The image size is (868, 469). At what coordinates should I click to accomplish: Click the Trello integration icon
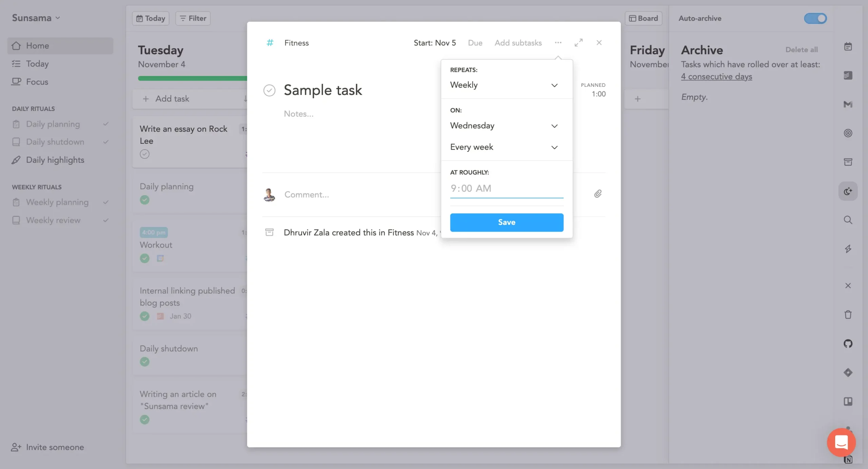(848, 402)
